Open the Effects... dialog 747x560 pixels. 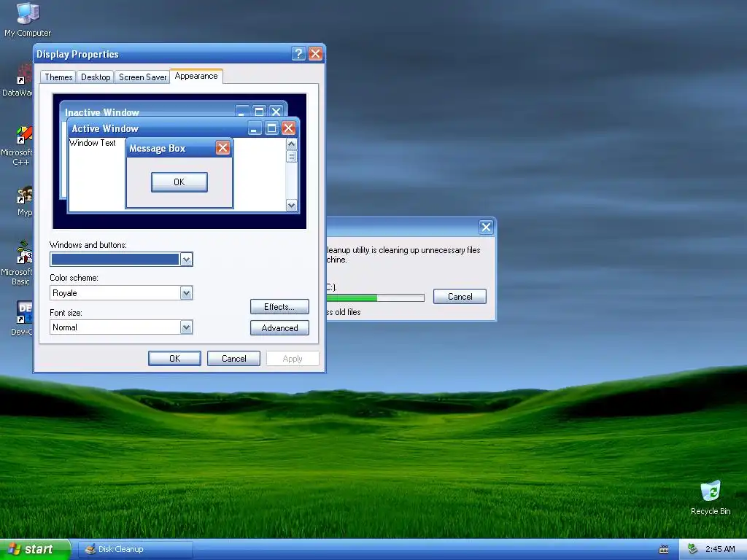click(x=279, y=307)
